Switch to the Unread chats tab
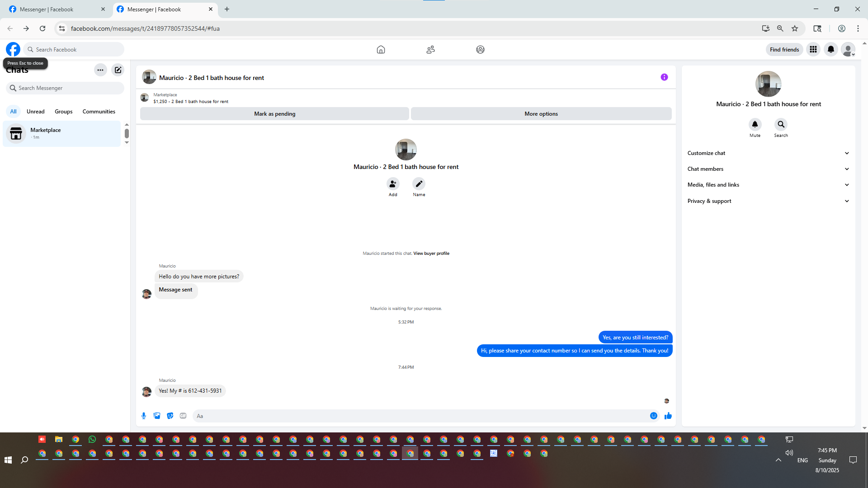The image size is (868, 488). pos(35,112)
